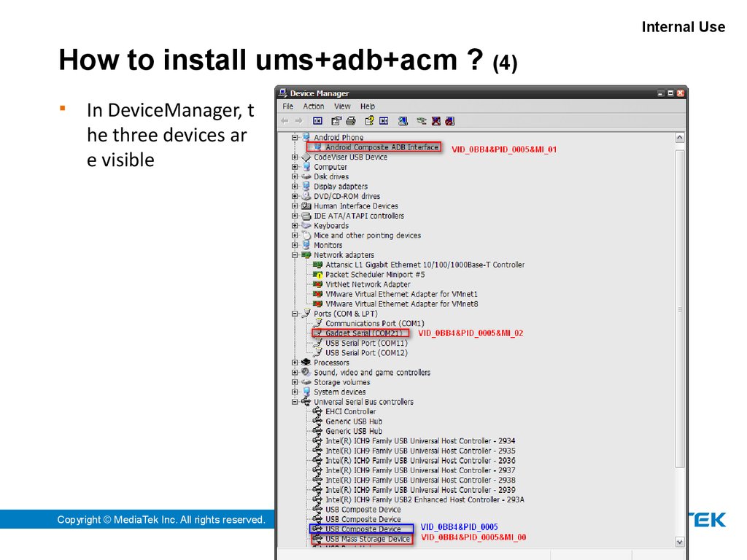Viewport: 747px width, 560px height.
Task: Click the scrollbar down arrow
Action: (680, 542)
